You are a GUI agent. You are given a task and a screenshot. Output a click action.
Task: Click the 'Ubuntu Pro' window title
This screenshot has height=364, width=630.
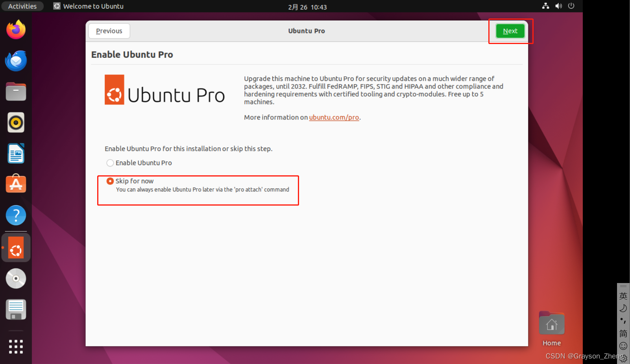coord(307,31)
